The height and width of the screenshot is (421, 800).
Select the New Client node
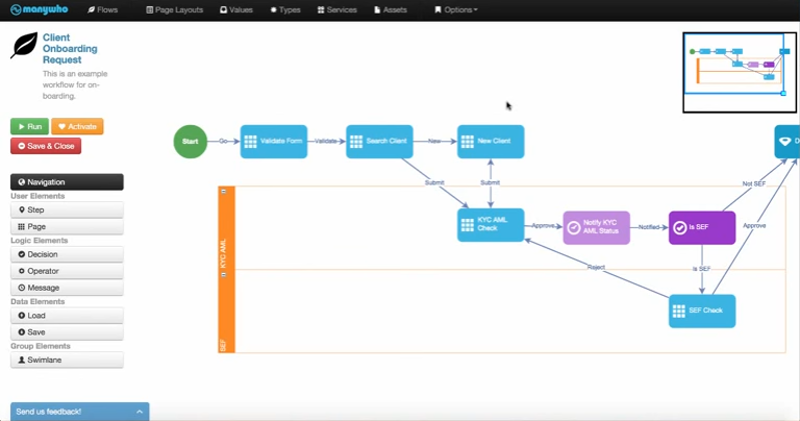pos(490,141)
